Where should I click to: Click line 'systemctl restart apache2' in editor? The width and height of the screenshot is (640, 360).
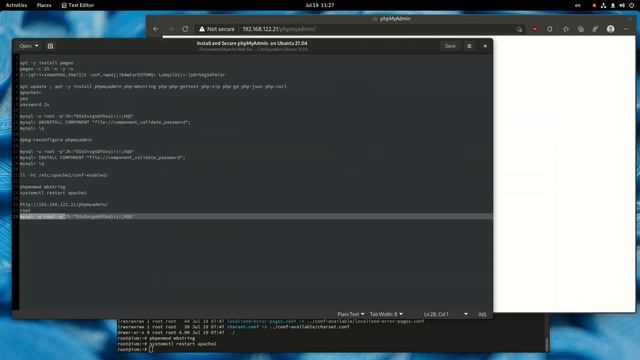point(53,193)
